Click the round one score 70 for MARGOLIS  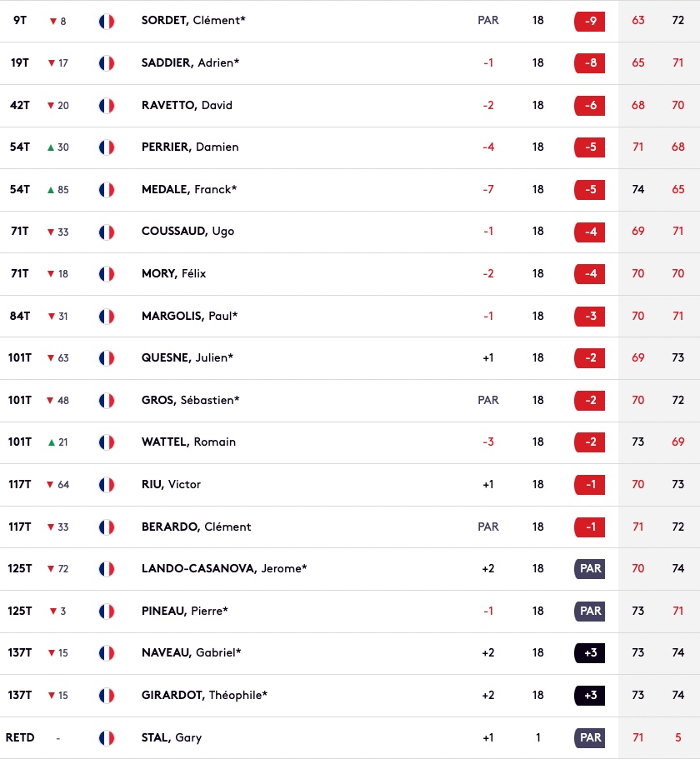[638, 317]
